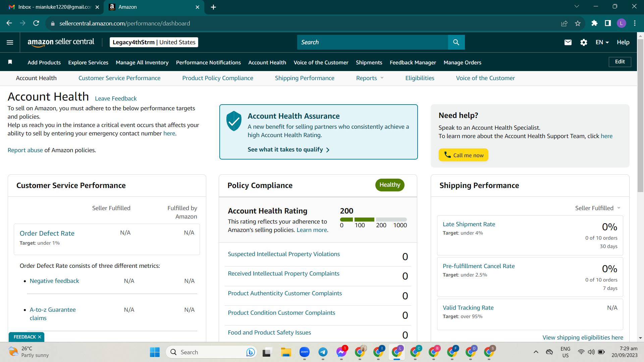The image size is (644, 362).
Task: Open Explore Services menu item
Action: pos(88,62)
